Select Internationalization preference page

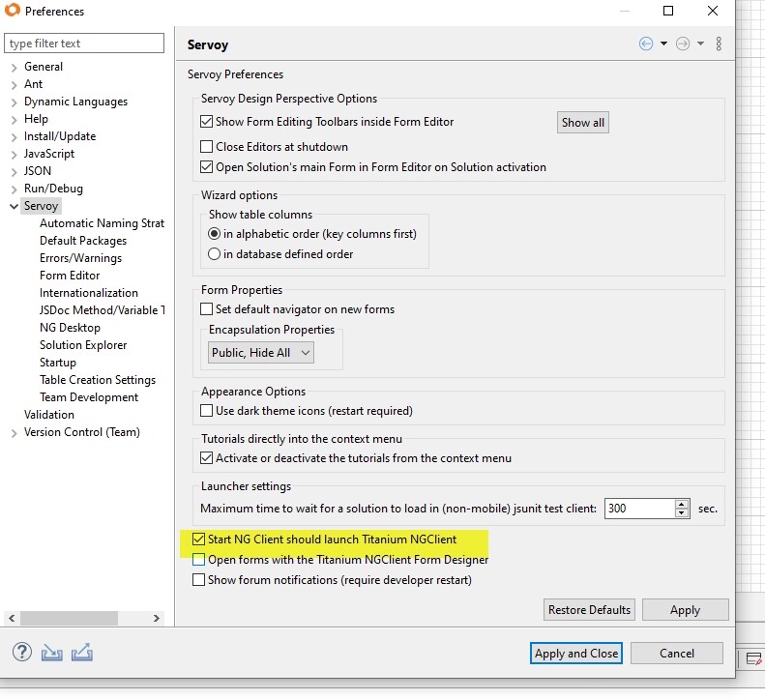(x=89, y=293)
